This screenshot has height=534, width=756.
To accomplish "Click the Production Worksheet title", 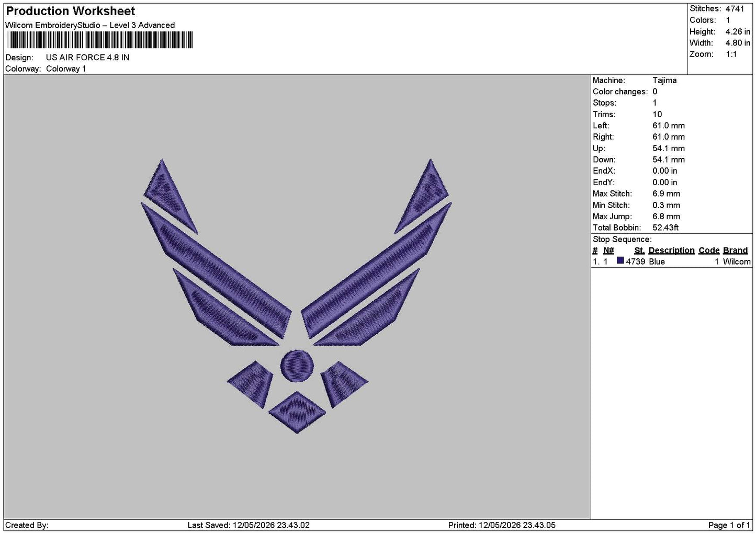I will (x=70, y=11).
